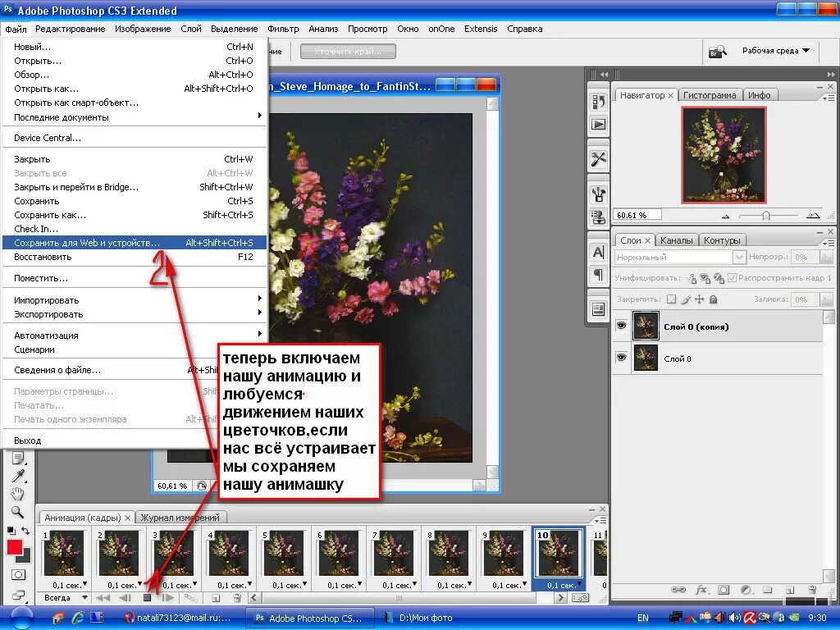Reset default foreground and background colors
Screen dimensions: 840x630
11,531
